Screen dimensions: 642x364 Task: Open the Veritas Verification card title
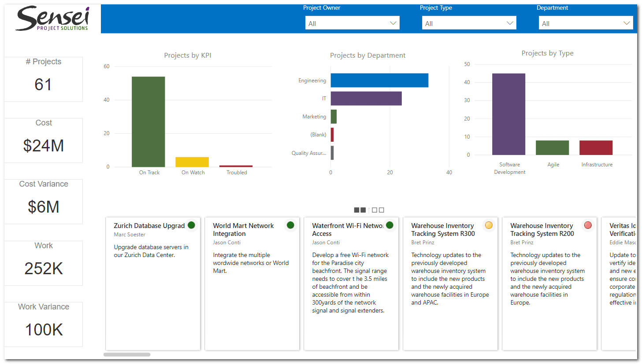tap(623, 230)
